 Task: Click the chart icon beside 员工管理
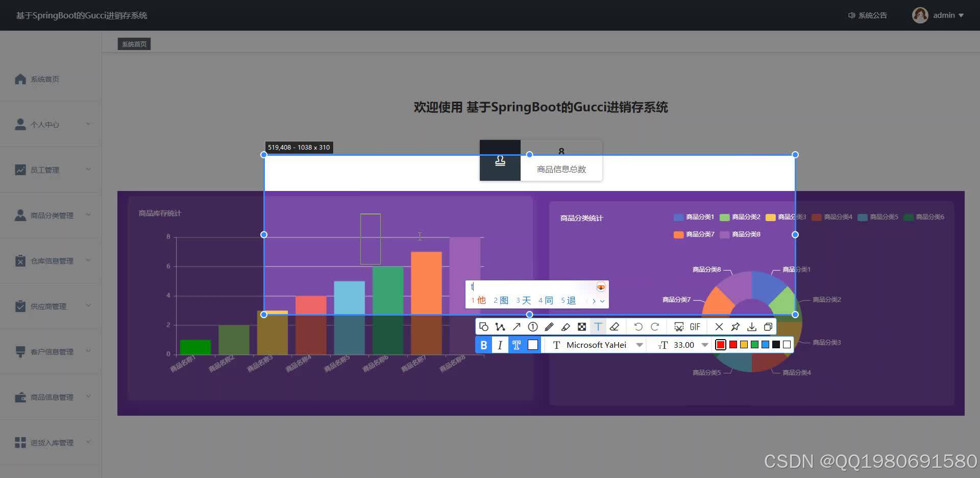[x=20, y=170]
